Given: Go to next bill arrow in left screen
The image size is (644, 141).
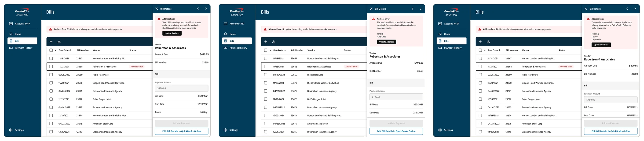Looking at the screenshot, I should [x=206, y=9].
